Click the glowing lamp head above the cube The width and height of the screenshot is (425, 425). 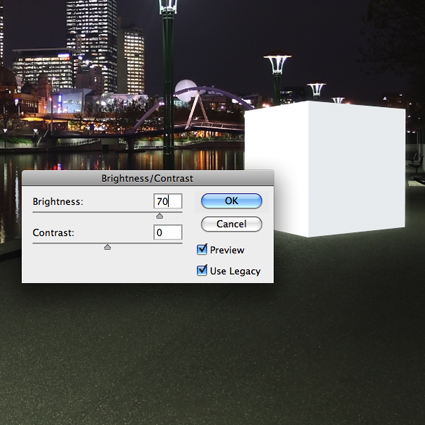click(277, 64)
